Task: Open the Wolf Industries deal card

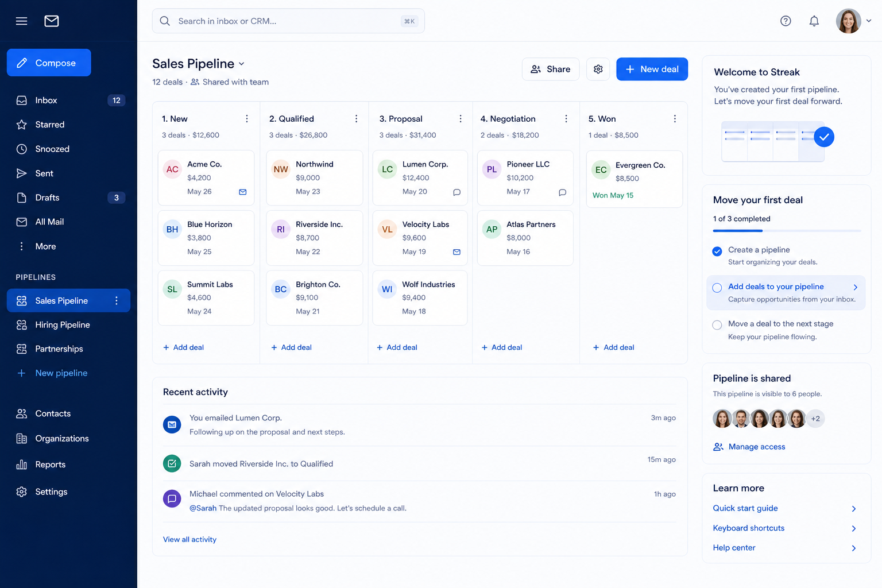Action: click(420, 298)
